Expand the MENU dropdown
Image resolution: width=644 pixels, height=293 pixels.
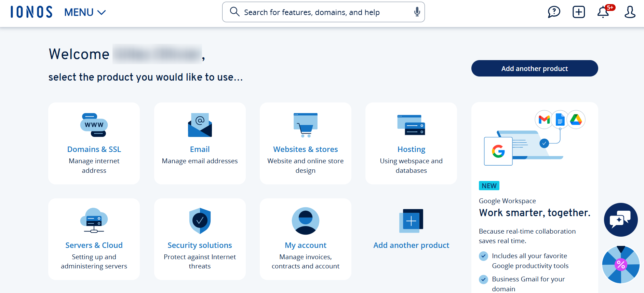85,12
